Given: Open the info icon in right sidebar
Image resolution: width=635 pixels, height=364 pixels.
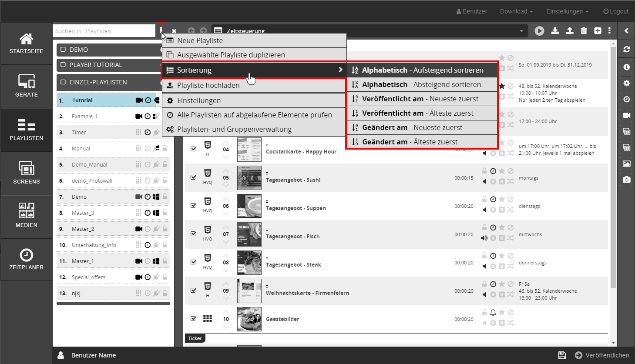Looking at the screenshot, I should pyautogui.click(x=626, y=67).
